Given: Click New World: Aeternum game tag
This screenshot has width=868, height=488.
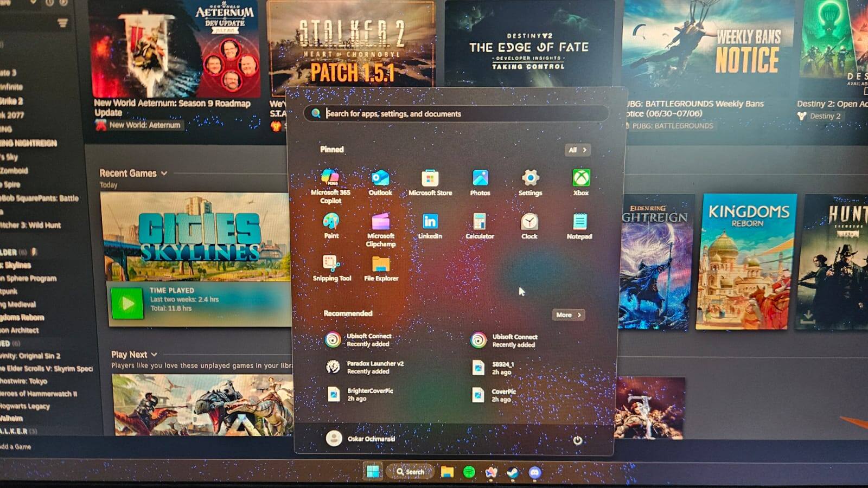Looking at the screenshot, I should pyautogui.click(x=139, y=125).
